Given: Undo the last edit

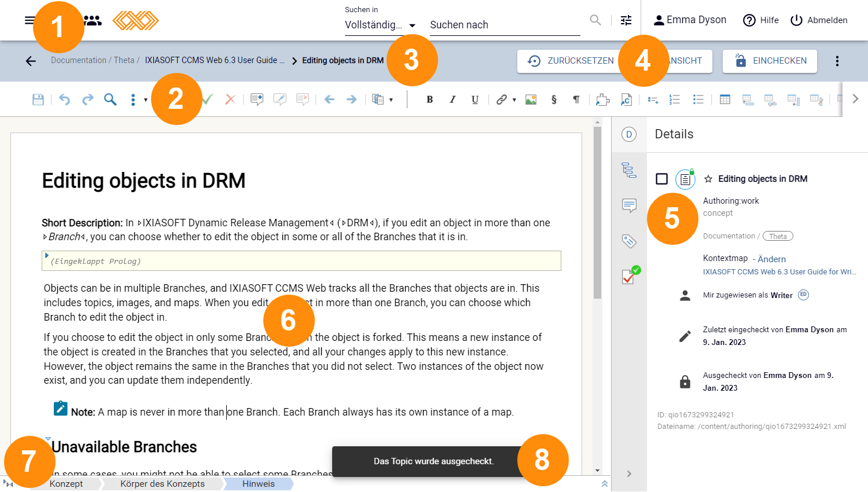Looking at the screenshot, I should 64,100.
